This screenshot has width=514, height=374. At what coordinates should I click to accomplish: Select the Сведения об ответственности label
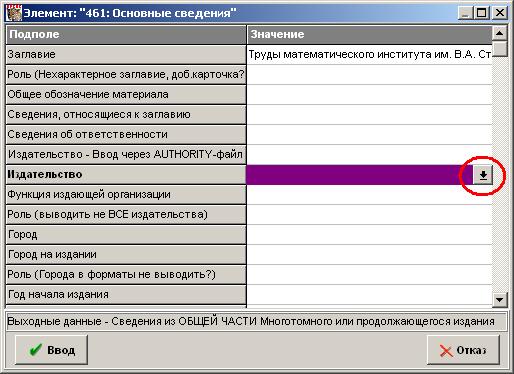126,134
